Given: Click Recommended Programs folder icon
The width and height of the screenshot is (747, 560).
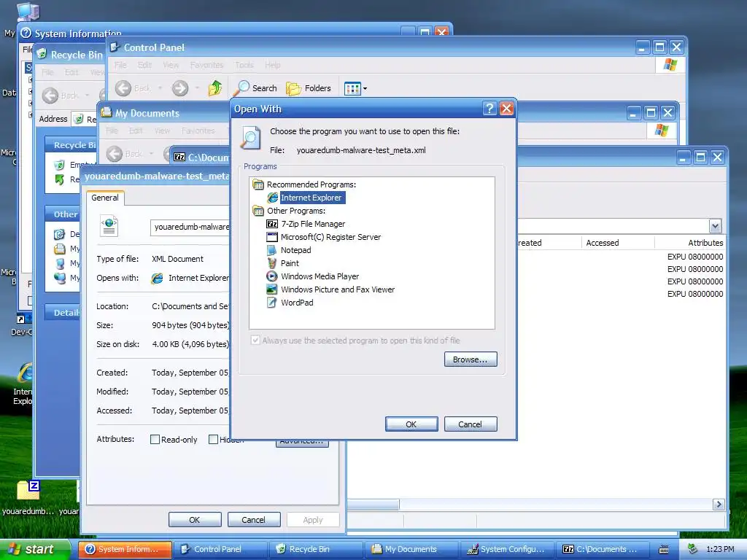Looking at the screenshot, I should [x=258, y=184].
